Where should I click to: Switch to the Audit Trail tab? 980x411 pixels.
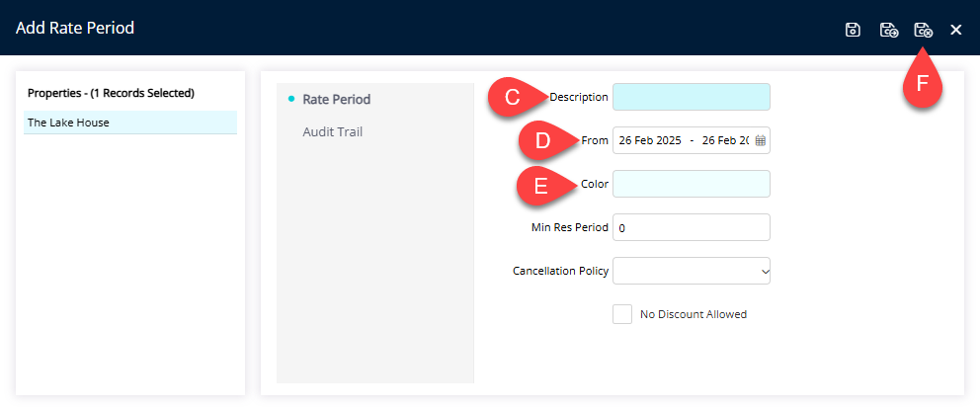[333, 132]
